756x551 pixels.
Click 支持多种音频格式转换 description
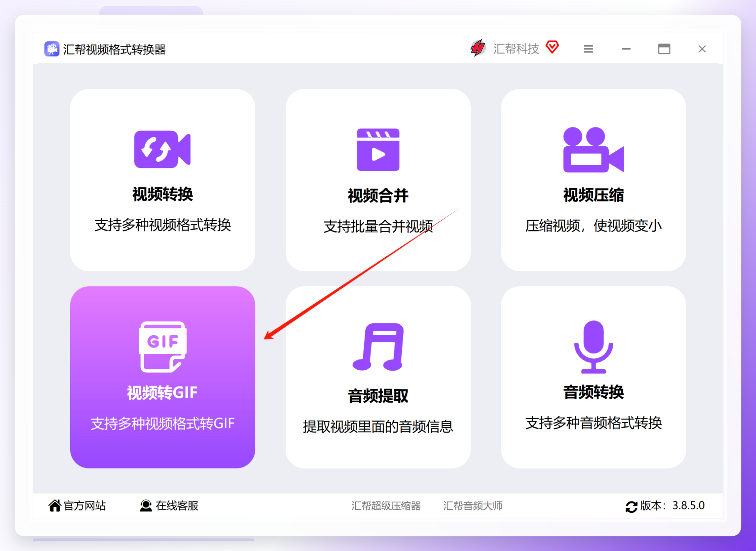(593, 423)
